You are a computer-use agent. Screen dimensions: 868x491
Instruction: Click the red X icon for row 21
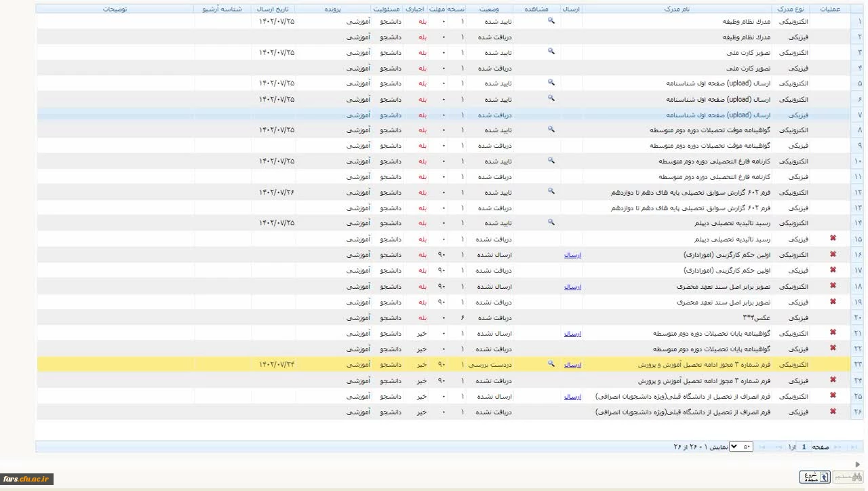click(833, 333)
